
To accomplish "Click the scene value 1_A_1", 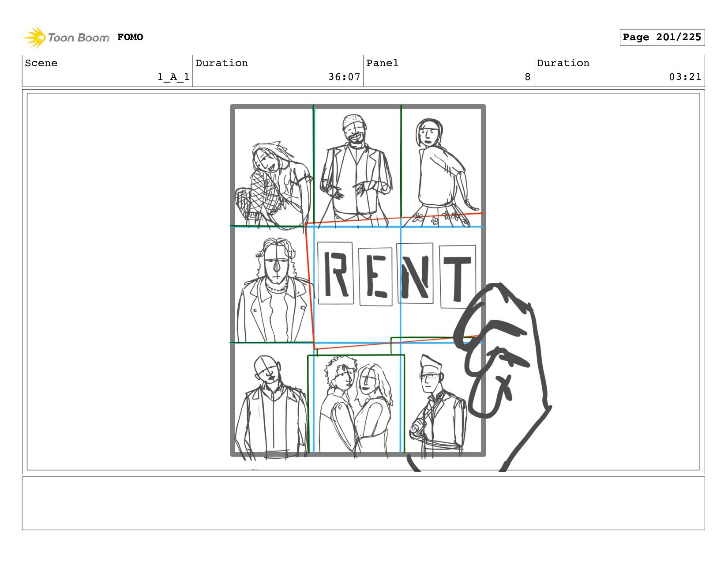I will coord(173,77).
